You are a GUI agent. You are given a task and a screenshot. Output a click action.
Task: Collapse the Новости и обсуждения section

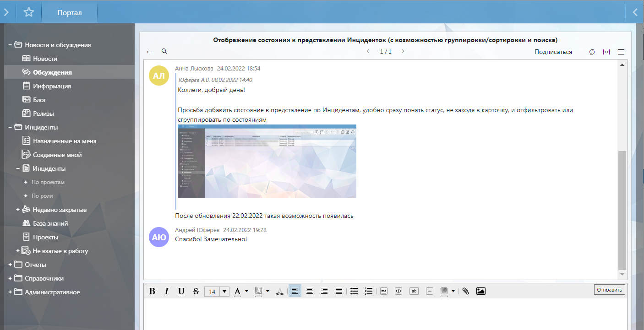(x=10, y=45)
